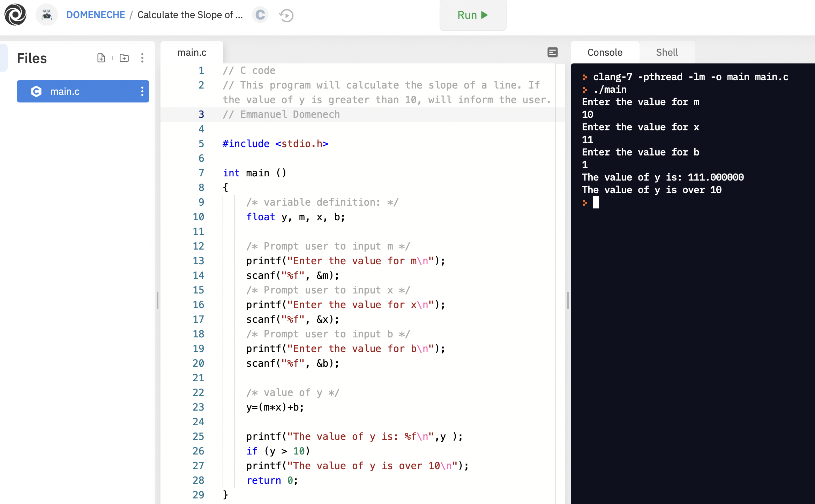Click the C language badge next to the title
Screen dimensions: 815x504
pyautogui.click(x=260, y=15)
